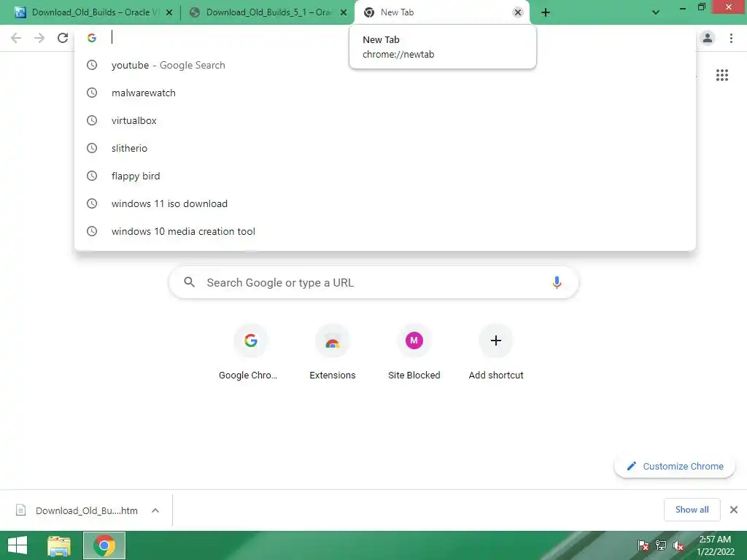Click the Show all downloads button
Screen dimensions: 747x560
pyautogui.click(x=692, y=510)
